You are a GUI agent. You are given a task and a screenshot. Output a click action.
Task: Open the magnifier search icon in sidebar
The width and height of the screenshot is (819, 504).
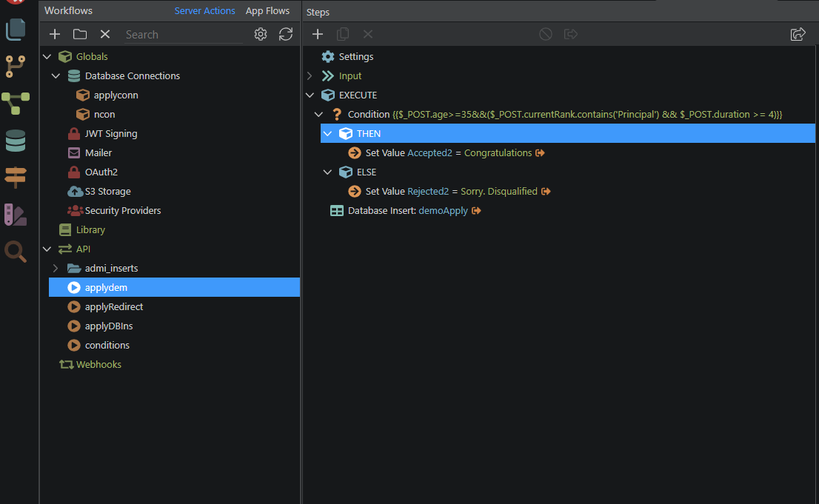pos(16,252)
